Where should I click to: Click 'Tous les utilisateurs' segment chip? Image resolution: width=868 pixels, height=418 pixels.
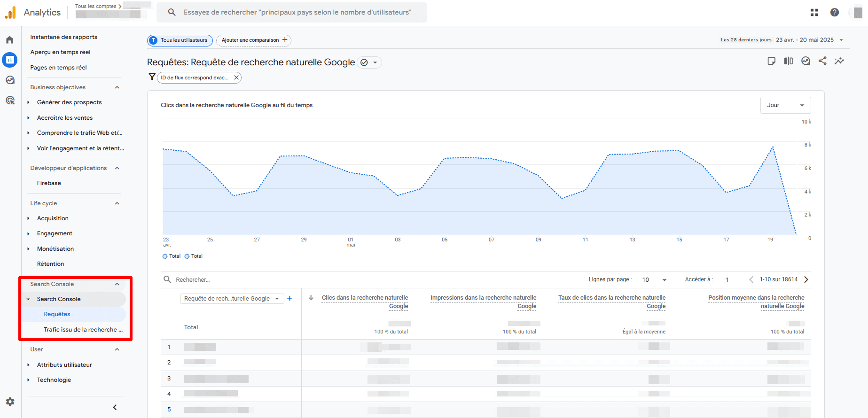coord(180,40)
